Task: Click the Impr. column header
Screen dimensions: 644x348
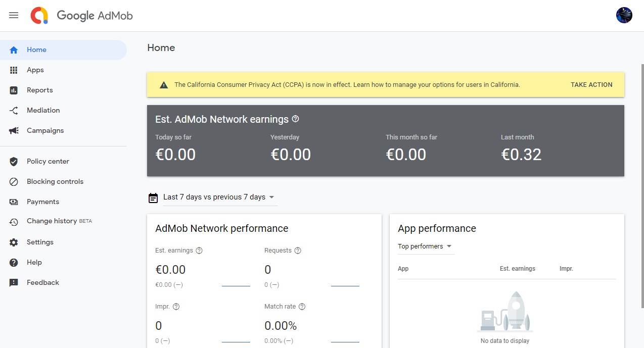Action: click(566, 269)
